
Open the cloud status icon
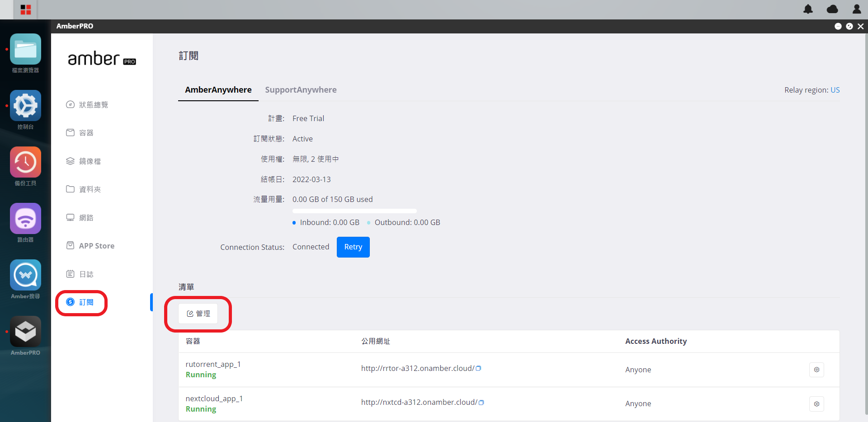click(x=832, y=9)
